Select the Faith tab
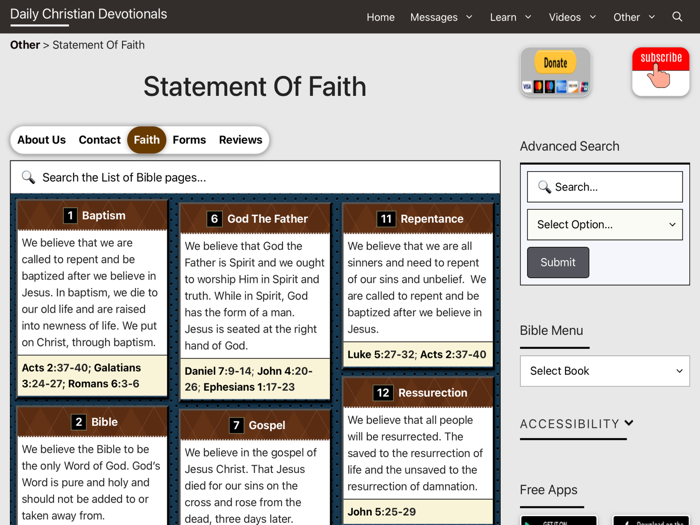Image resolution: width=700 pixels, height=525 pixels. click(146, 140)
